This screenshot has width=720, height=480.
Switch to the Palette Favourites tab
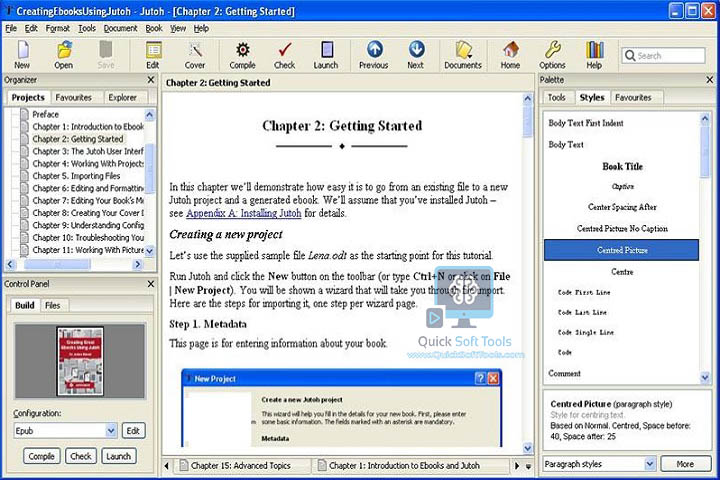633,97
